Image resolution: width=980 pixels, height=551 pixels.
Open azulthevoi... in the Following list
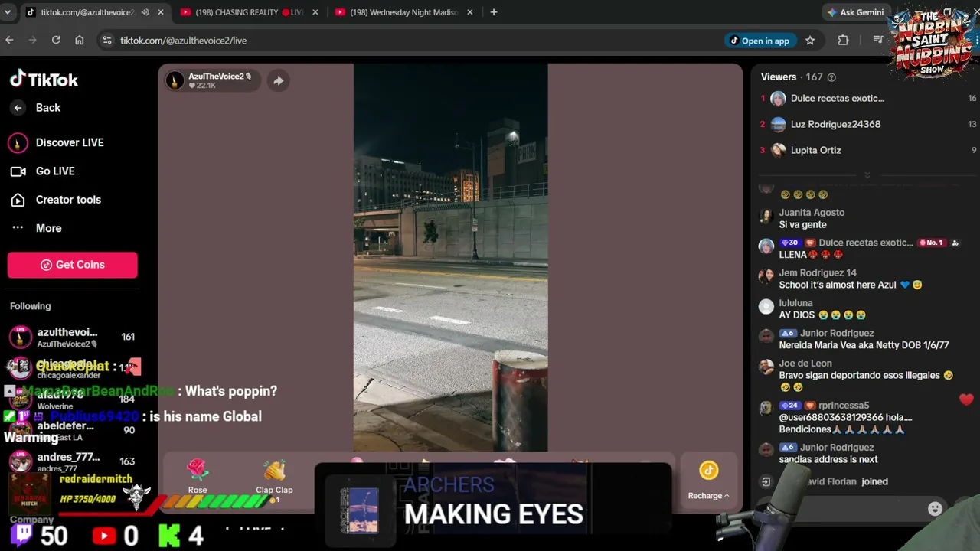(x=72, y=337)
